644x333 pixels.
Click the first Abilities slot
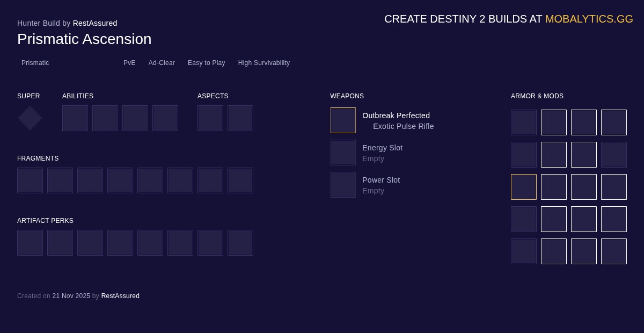pyautogui.click(x=75, y=118)
